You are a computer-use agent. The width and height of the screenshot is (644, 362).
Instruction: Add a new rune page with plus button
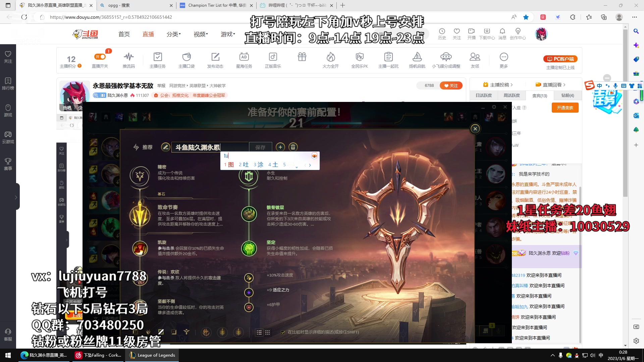(x=280, y=147)
